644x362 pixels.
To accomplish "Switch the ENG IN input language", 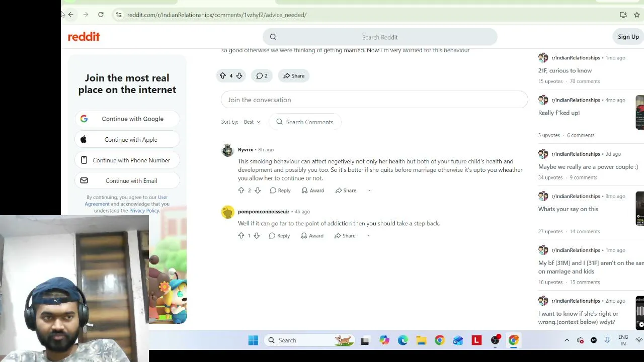I will (x=623, y=340).
